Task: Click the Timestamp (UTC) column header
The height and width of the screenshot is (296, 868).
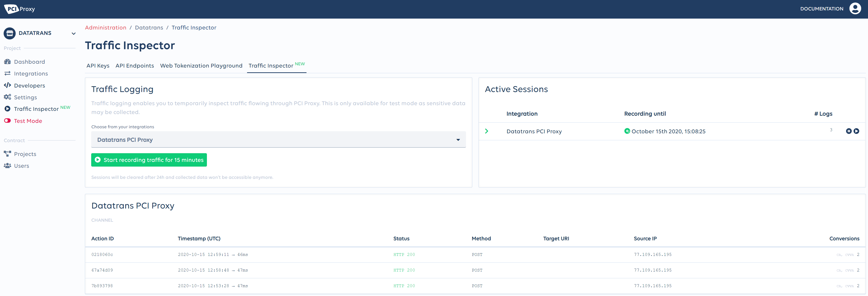Action: coord(199,238)
